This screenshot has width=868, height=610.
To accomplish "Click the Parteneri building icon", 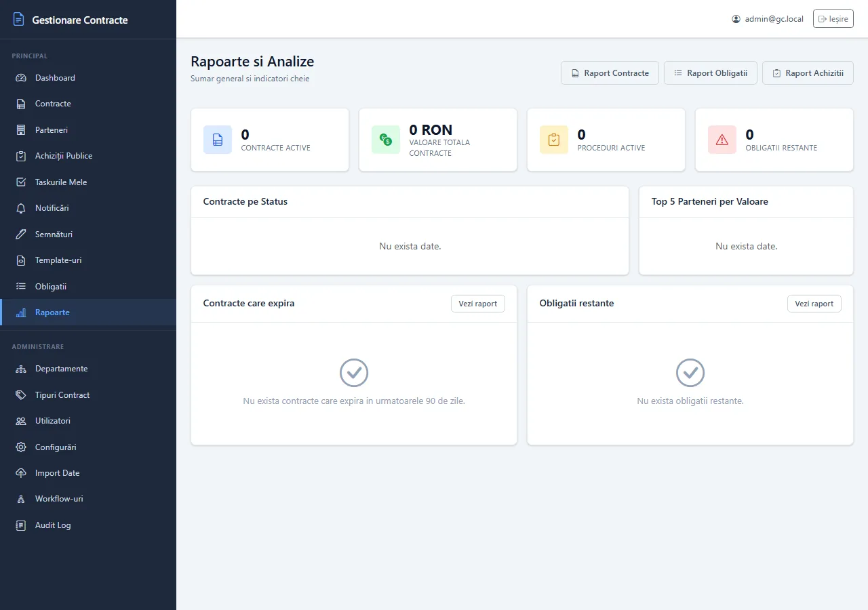I will coord(21,130).
